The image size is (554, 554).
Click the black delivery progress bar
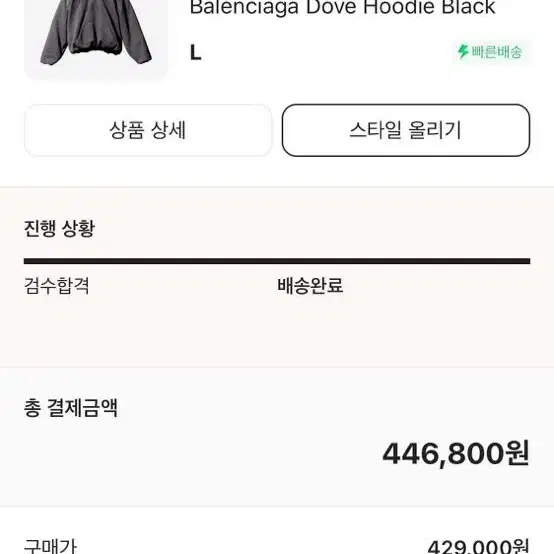point(277,261)
